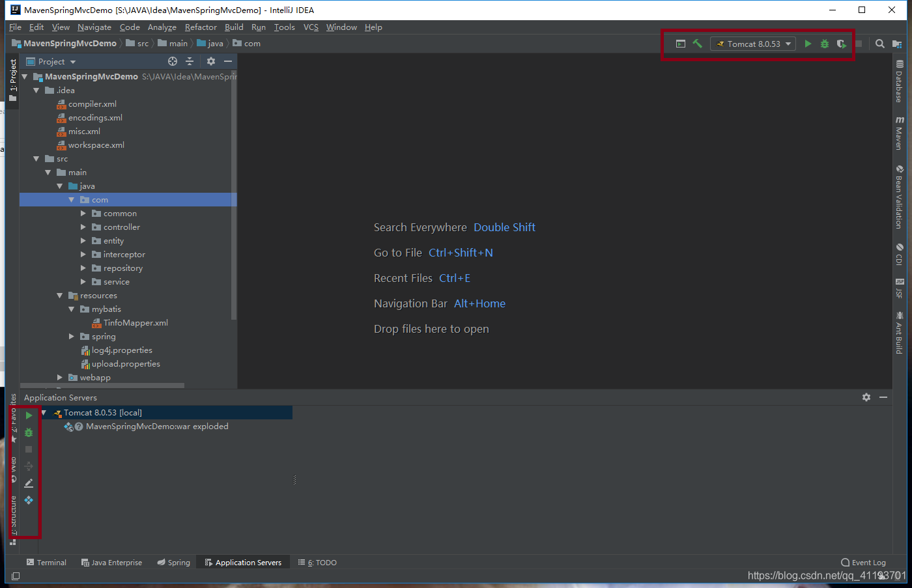This screenshot has width=912, height=588.
Task: Open the Refactor menu
Action: point(201,27)
